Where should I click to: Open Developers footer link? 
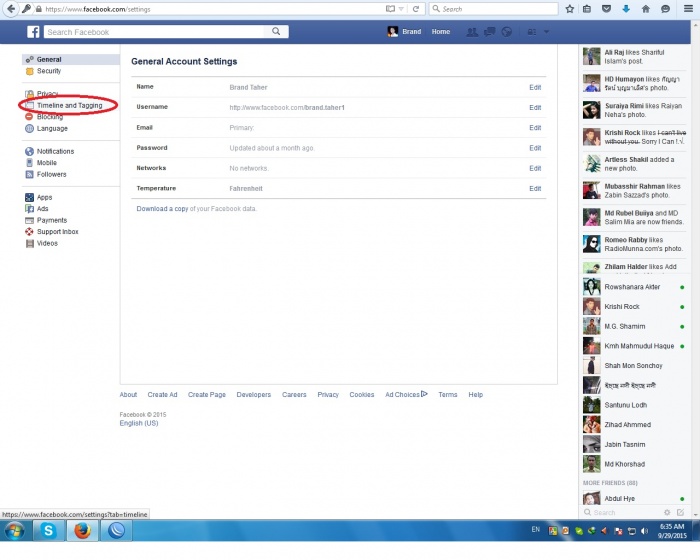click(254, 395)
